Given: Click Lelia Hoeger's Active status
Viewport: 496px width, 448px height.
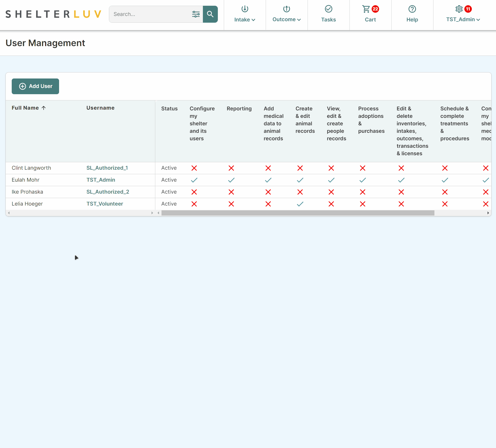Looking at the screenshot, I should tap(169, 204).
